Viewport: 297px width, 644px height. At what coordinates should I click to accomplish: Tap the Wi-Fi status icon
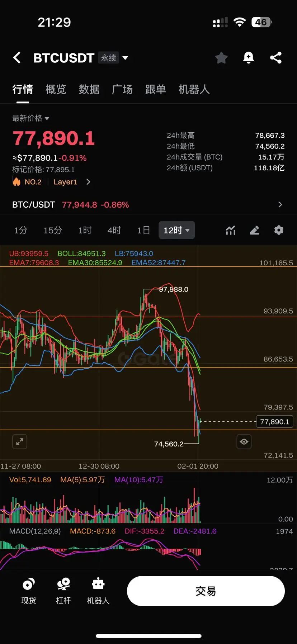(x=239, y=22)
